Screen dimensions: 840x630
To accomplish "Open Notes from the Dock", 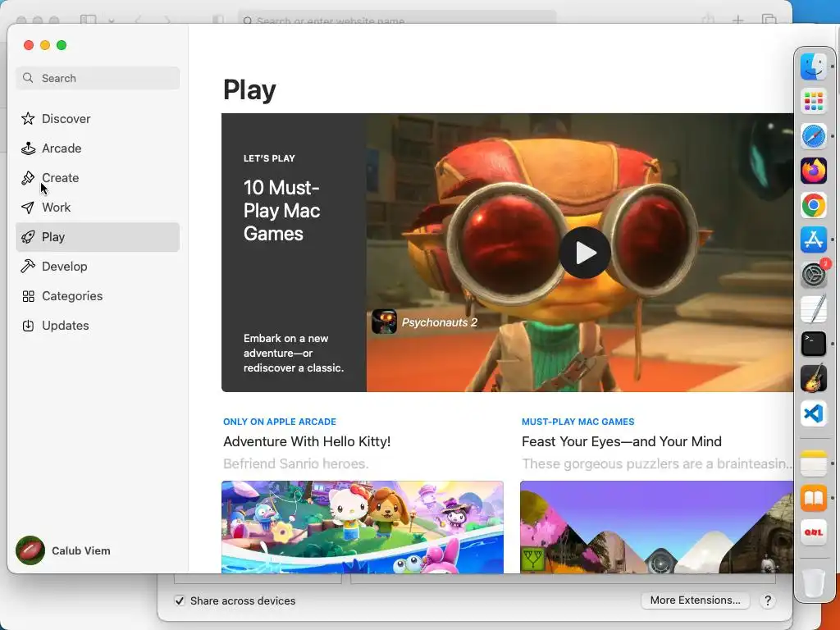I will pyautogui.click(x=813, y=463).
